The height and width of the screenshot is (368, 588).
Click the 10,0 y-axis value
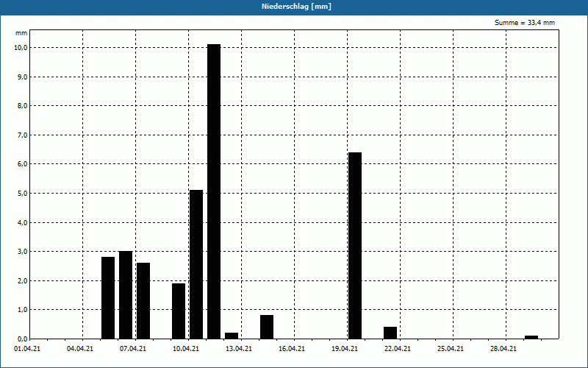coord(21,48)
